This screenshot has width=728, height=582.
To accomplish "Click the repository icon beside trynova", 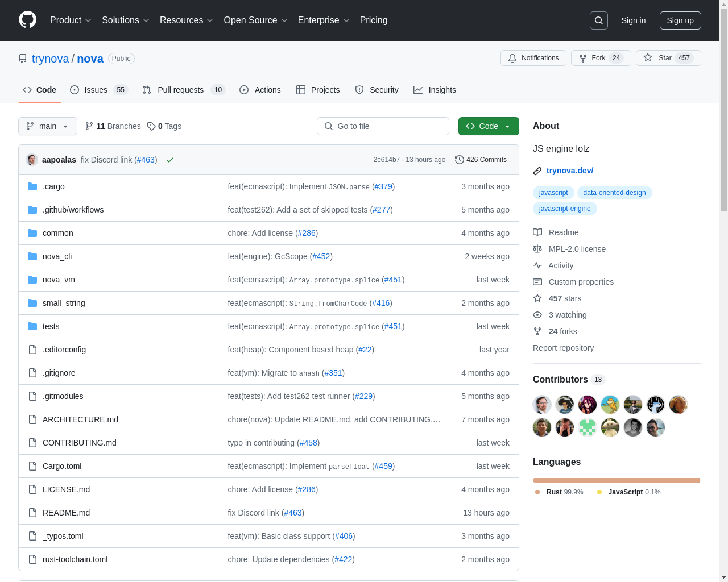I will click(x=23, y=59).
